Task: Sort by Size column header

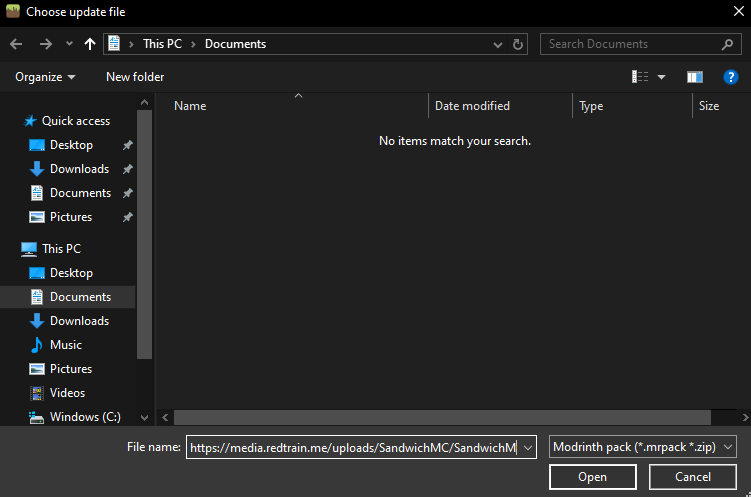Action: point(709,106)
